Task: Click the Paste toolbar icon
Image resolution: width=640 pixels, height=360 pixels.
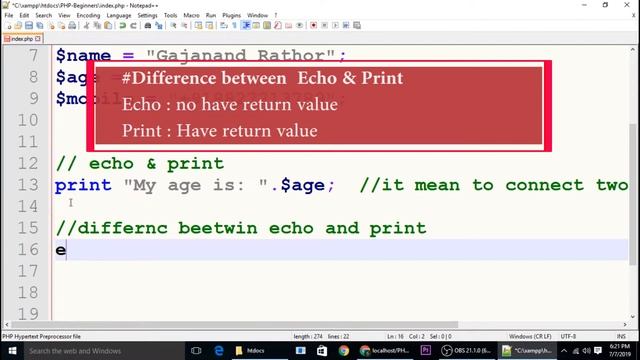Action: (108, 26)
